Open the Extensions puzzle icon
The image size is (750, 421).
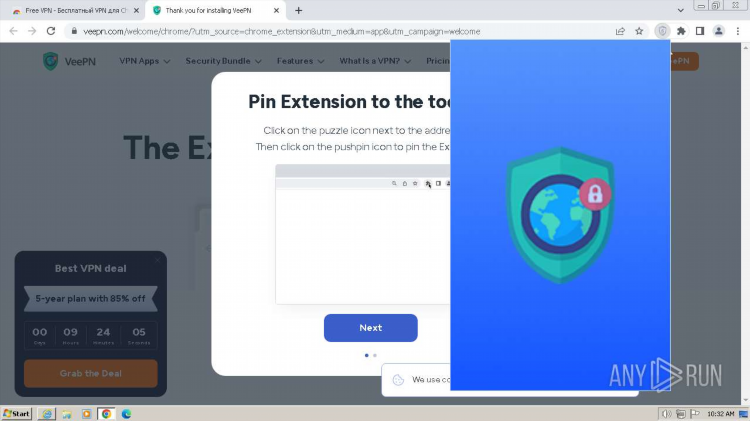coord(681,31)
